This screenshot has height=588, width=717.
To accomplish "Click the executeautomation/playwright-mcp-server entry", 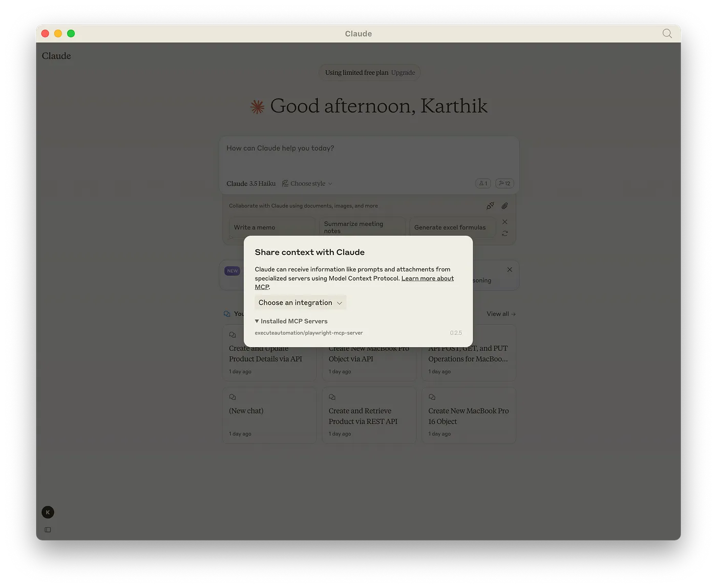I will [x=309, y=333].
